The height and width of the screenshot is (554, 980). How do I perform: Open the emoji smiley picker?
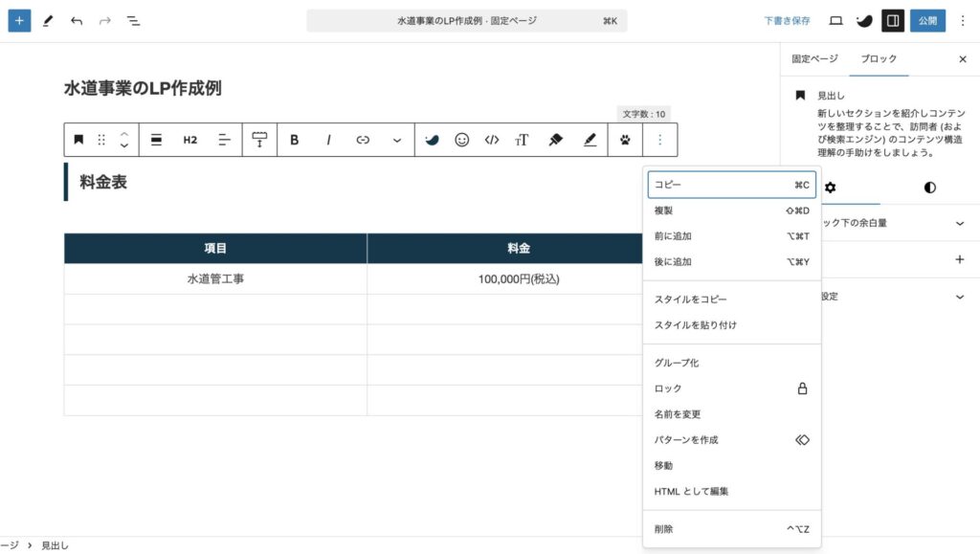click(x=462, y=140)
